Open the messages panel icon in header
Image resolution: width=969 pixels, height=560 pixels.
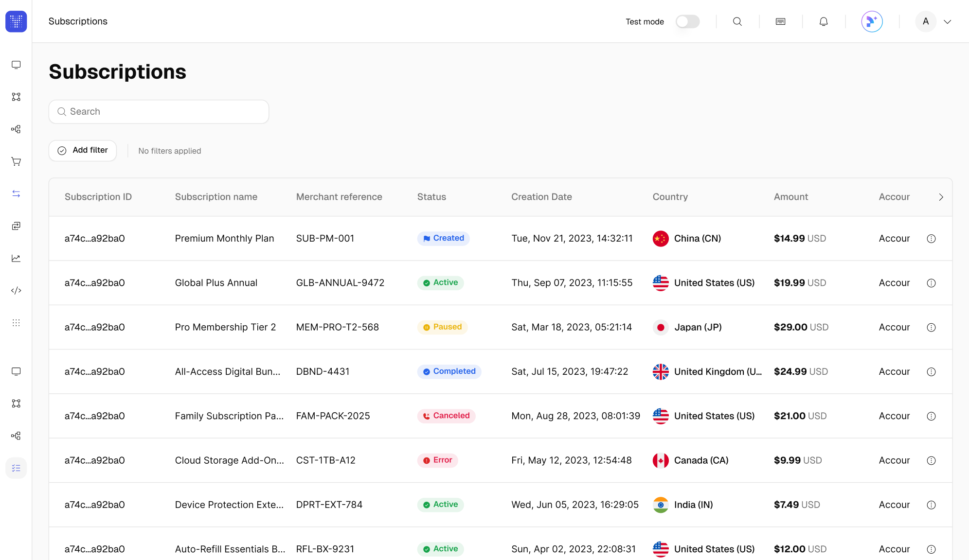[780, 21]
